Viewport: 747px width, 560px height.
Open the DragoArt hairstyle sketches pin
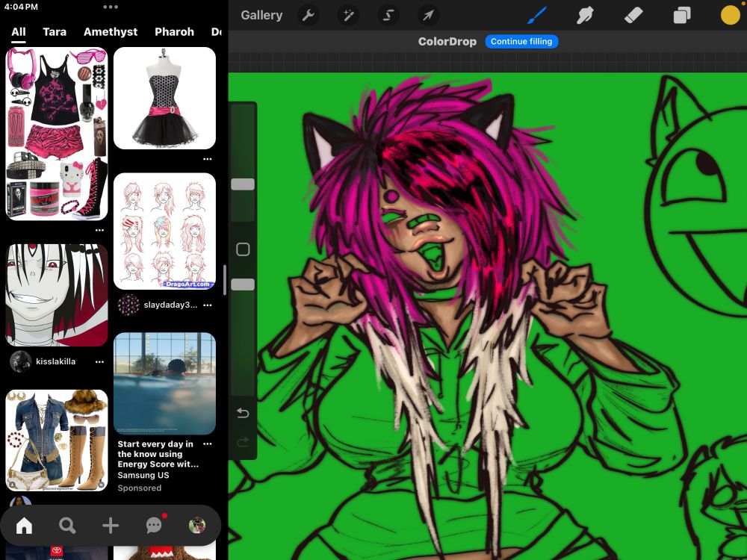(x=164, y=231)
